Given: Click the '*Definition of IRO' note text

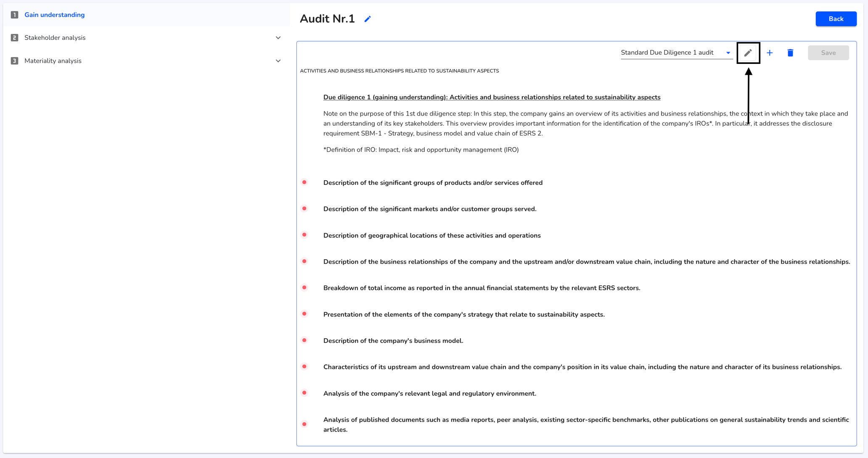Looking at the screenshot, I should coord(421,150).
